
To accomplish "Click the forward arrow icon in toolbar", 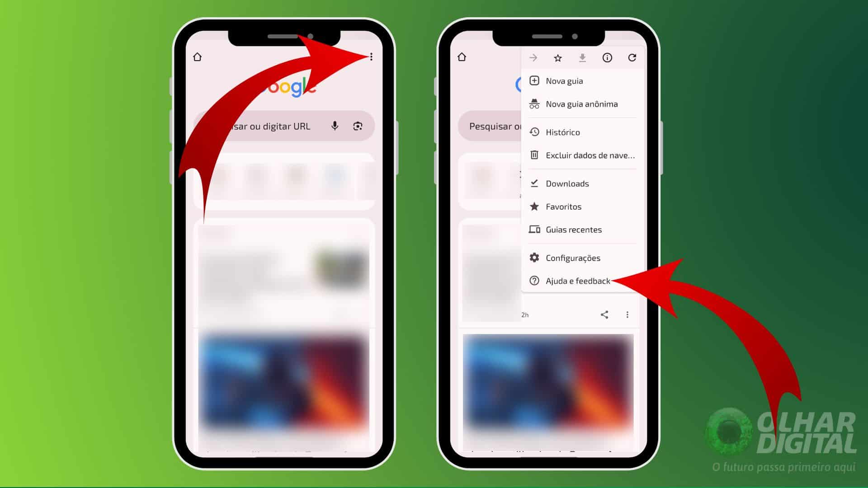I will pyautogui.click(x=533, y=58).
